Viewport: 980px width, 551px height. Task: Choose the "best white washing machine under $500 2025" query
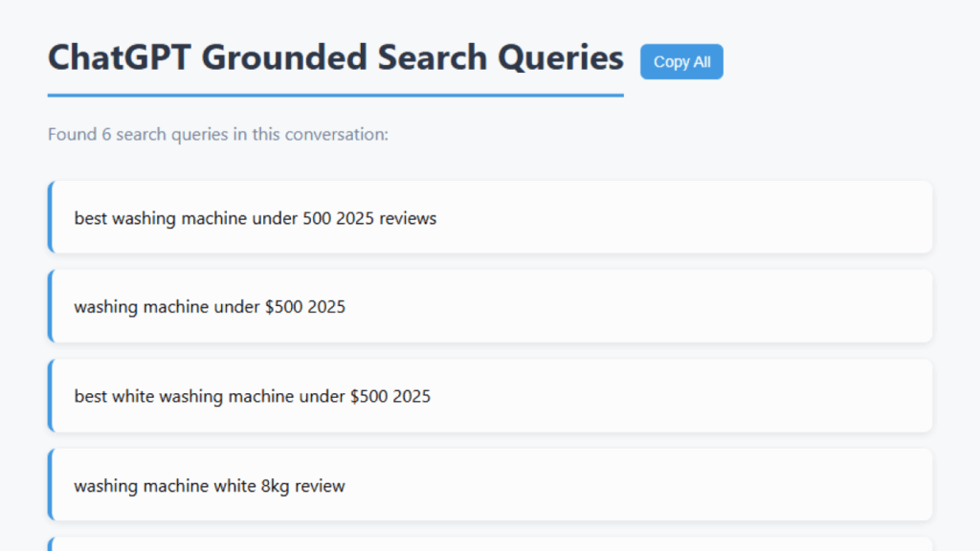point(490,395)
